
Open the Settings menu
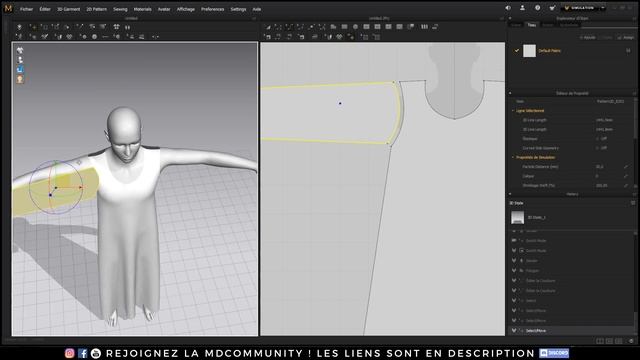(x=238, y=9)
